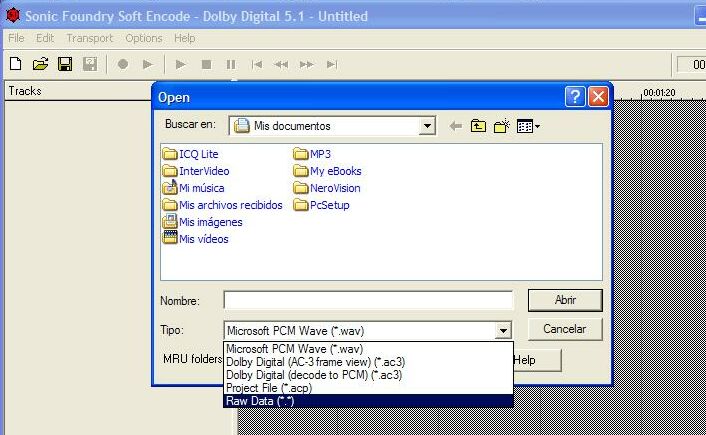
Task: Click the Create New Folder icon
Action: pyautogui.click(x=502, y=126)
